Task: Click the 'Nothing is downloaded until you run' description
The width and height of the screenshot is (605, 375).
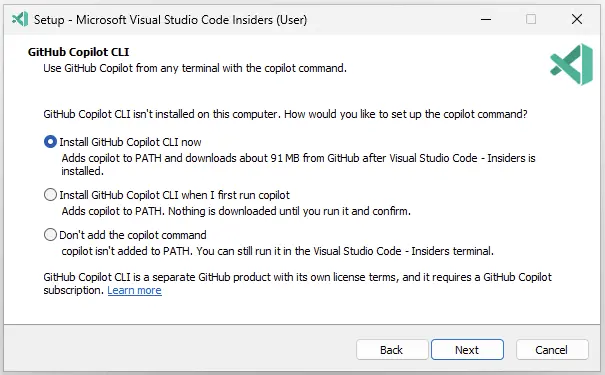Action: click(x=236, y=211)
